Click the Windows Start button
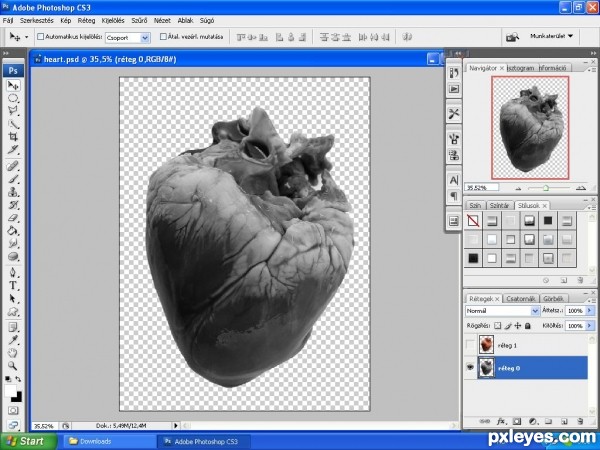The width and height of the screenshot is (600, 450). click(28, 441)
